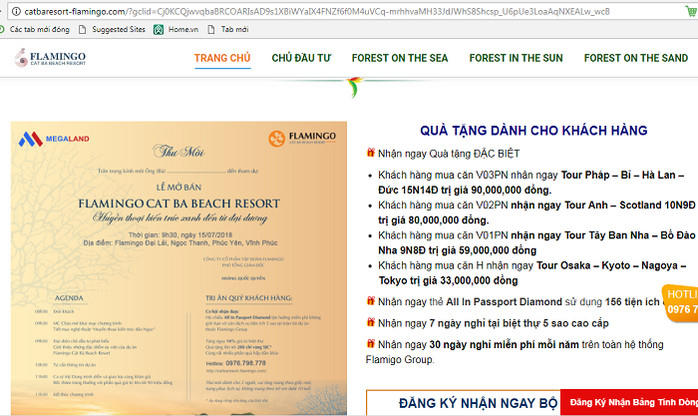Open FOREST ON THE SAND menu
The height and width of the screenshot is (416, 698).
tap(636, 58)
